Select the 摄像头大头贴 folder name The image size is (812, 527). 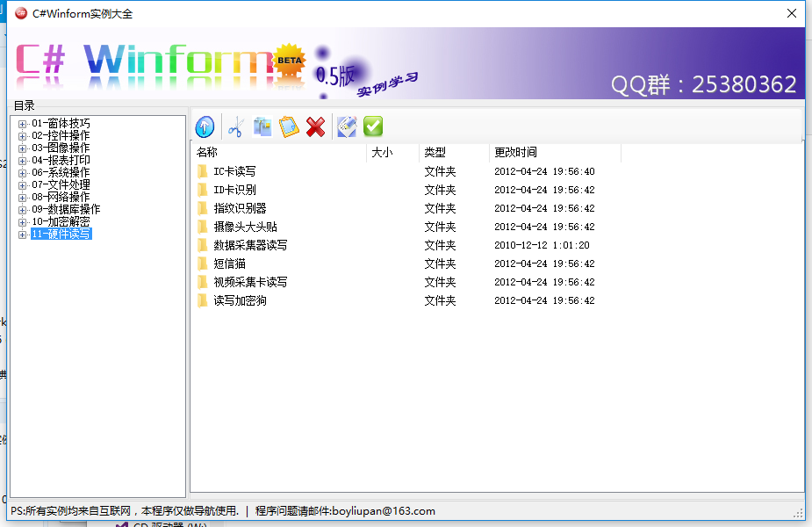pos(246,227)
